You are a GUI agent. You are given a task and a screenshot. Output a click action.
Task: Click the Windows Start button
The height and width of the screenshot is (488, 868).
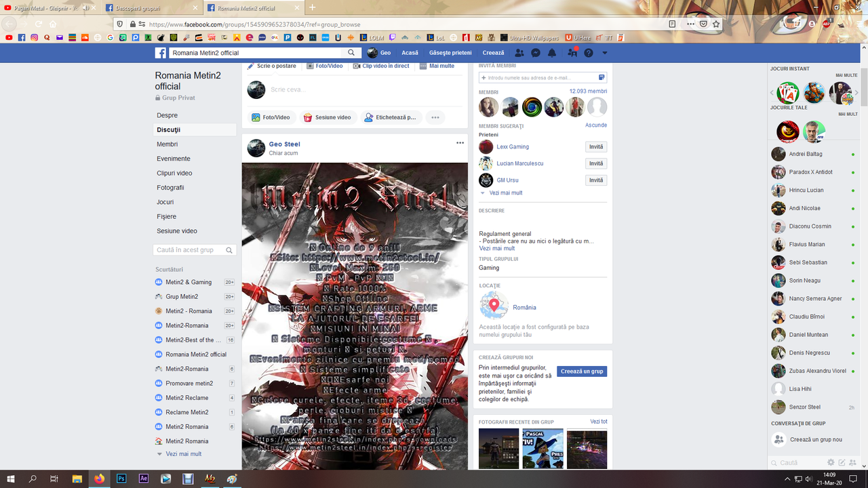[11, 479]
